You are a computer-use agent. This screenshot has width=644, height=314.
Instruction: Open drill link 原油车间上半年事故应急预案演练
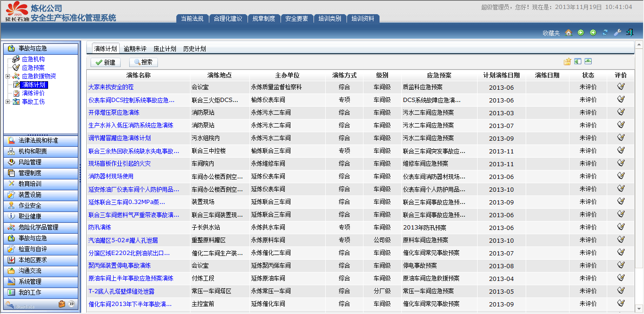(x=131, y=278)
